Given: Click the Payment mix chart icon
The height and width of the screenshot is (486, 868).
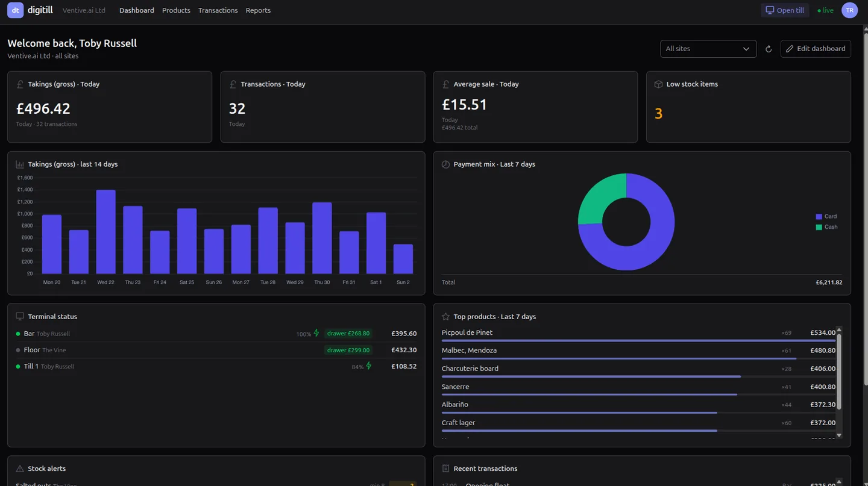Looking at the screenshot, I should click(x=445, y=164).
